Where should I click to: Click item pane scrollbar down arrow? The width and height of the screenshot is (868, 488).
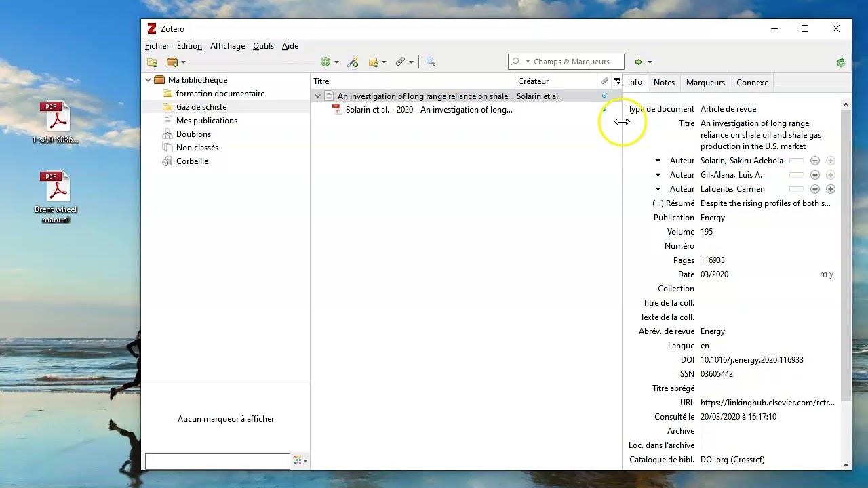[x=846, y=464]
